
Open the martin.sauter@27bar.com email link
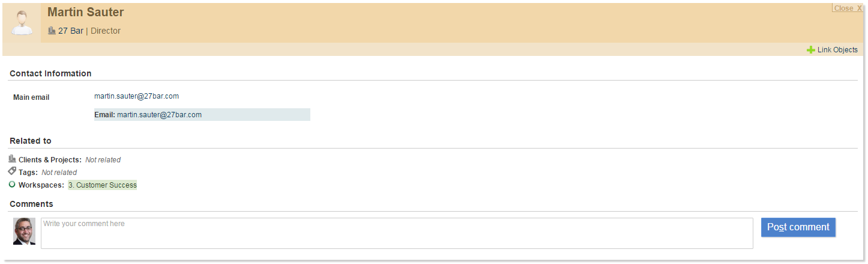tap(159, 115)
